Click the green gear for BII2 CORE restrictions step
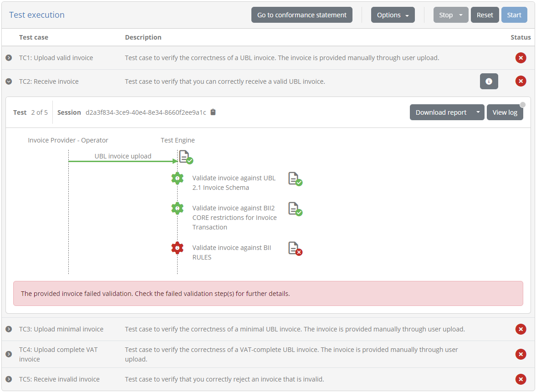 [x=177, y=208]
